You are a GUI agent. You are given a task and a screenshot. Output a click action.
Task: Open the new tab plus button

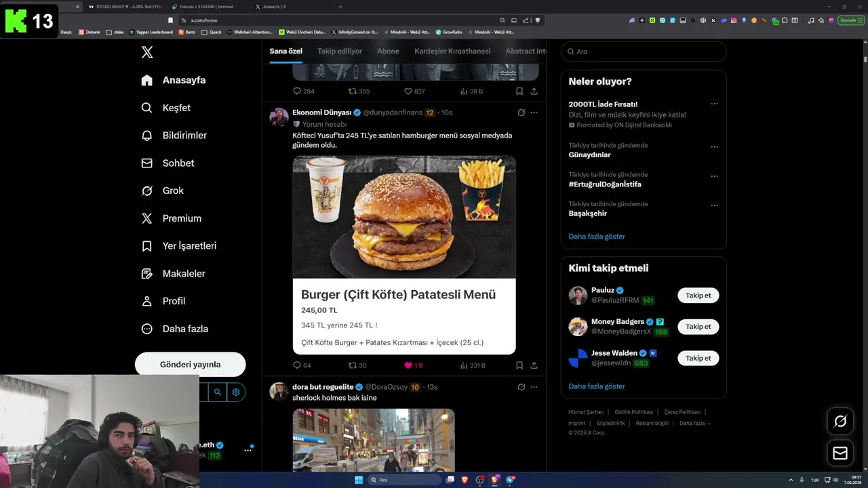coord(340,6)
